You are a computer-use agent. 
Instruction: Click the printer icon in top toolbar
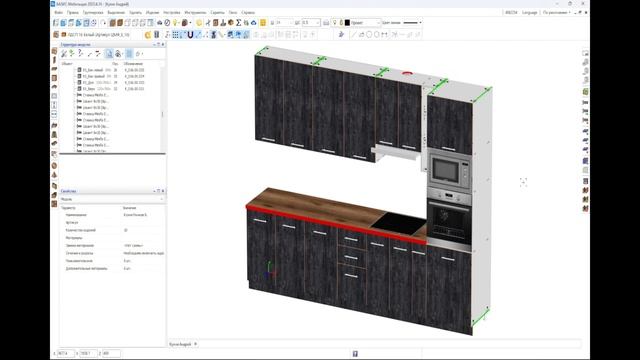pos(326,23)
